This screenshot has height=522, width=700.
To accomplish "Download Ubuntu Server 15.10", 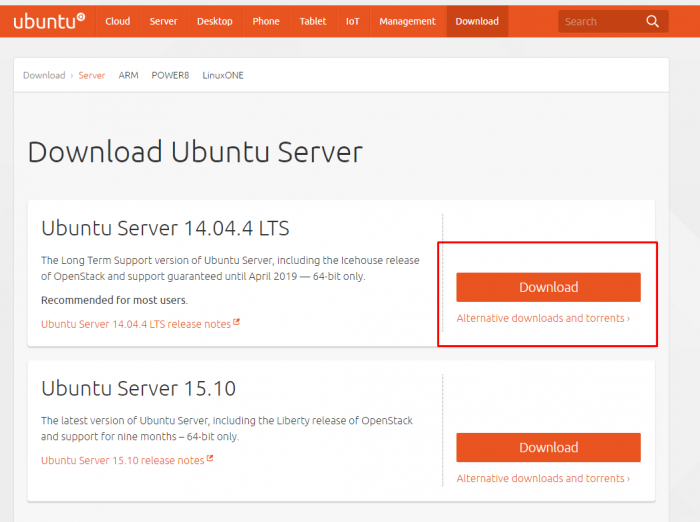I will point(548,447).
